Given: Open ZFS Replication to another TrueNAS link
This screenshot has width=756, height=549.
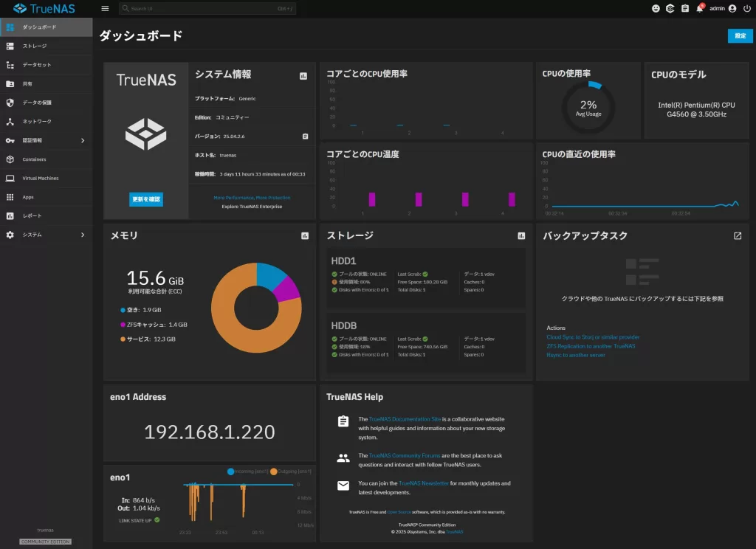Looking at the screenshot, I should pos(591,346).
